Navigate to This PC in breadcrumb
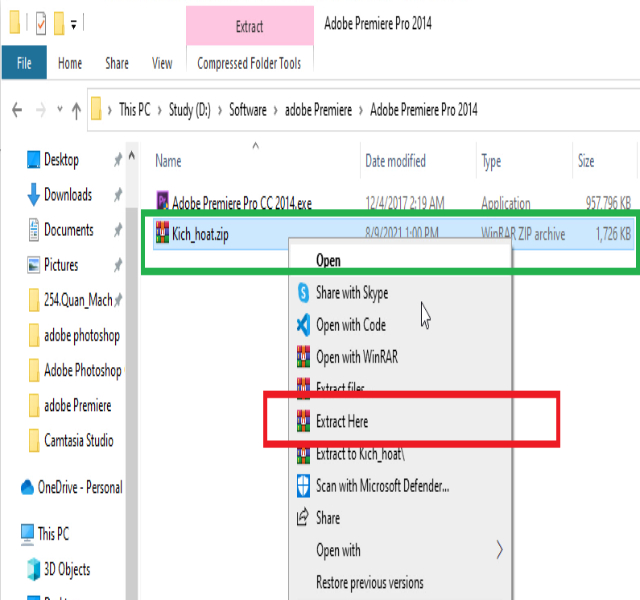This screenshot has width=640, height=600. click(135, 110)
